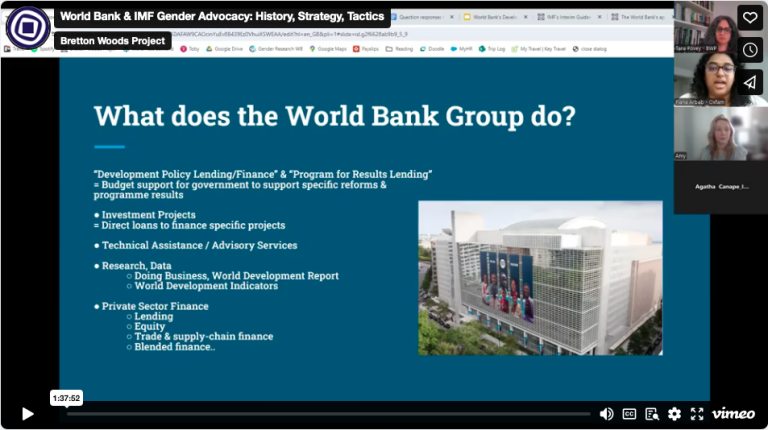This screenshot has height=430, width=768.
Task: Share the video via paper-plane icon
Action: pyautogui.click(x=750, y=82)
